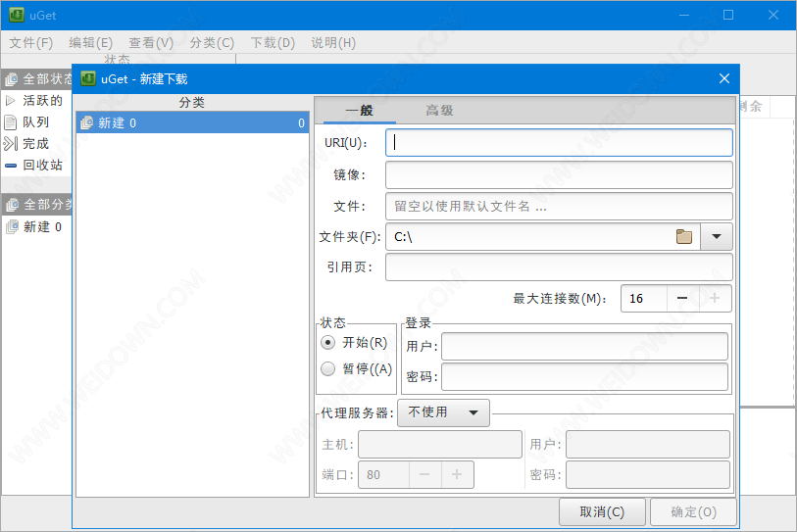
Task: Click the 活跃的 play icon in sidebar
Action: pos(10,101)
